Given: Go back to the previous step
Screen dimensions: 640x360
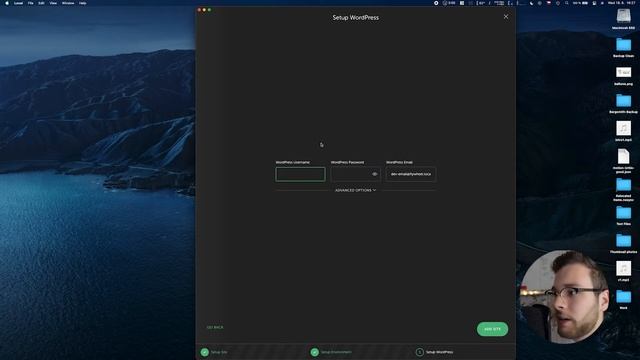Looking at the screenshot, I should point(215,327).
